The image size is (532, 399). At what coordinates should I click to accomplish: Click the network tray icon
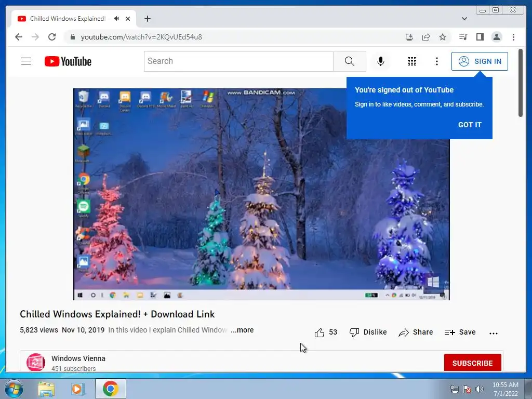point(454,389)
